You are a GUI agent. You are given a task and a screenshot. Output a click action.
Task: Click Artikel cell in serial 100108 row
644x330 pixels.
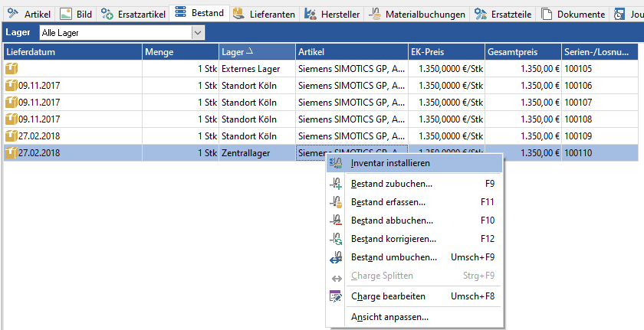click(x=352, y=119)
